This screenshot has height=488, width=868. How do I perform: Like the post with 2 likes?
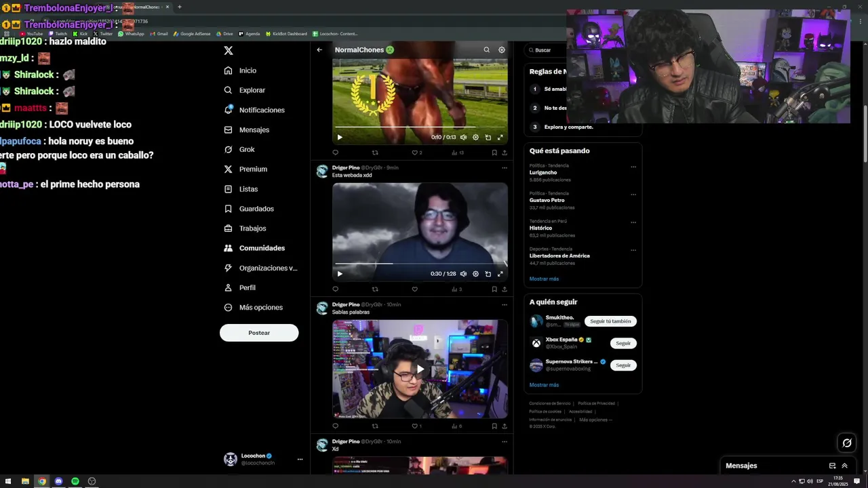point(416,152)
